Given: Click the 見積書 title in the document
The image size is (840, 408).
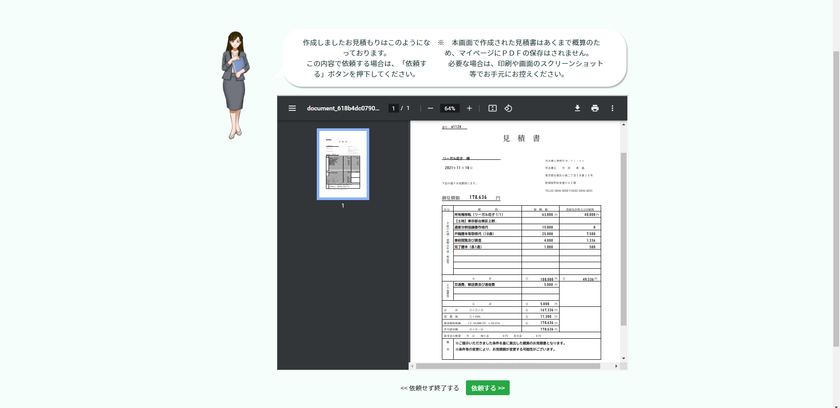Looking at the screenshot, I should click(x=520, y=138).
